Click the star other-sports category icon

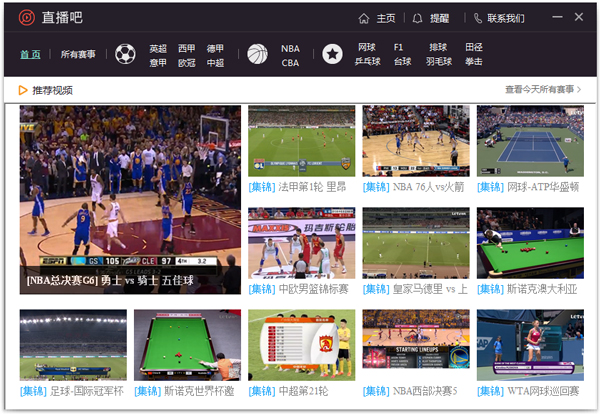[332, 54]
